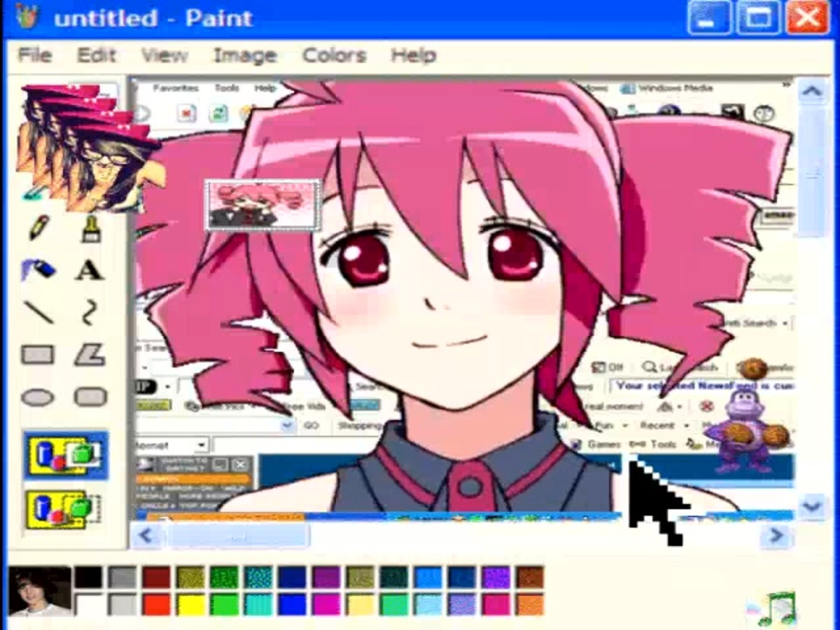Pick the brown color swatch
The height and width of the screenshot is (630, 840).
530,577
